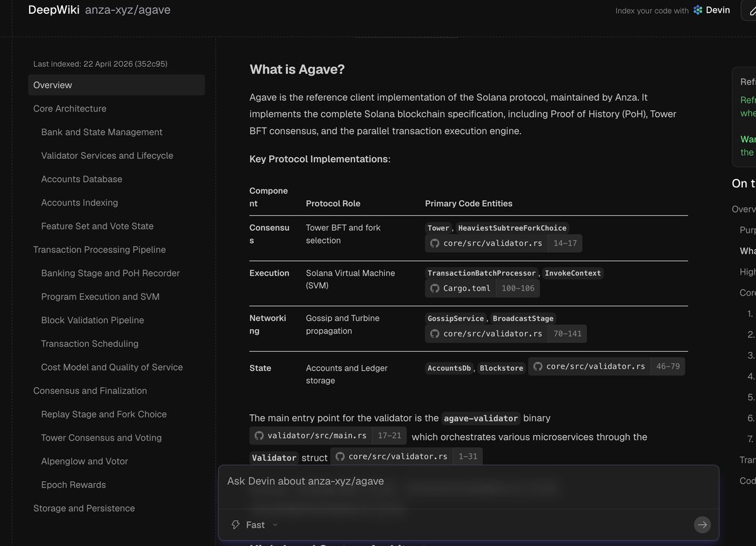Image resolution: width=756 pixels, height=546 pixels.
Task: Open Feature Set and Vote State page
Action: 97,226
